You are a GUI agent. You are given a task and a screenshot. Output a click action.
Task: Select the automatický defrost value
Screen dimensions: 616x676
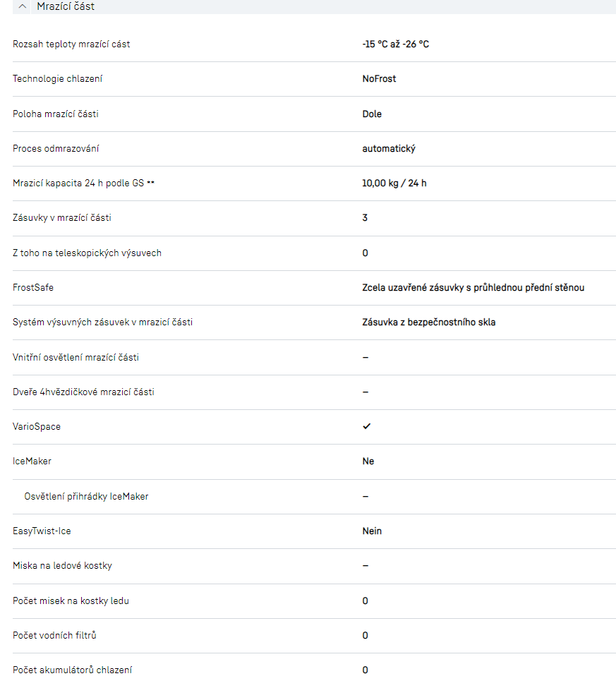tap(389, 149)
